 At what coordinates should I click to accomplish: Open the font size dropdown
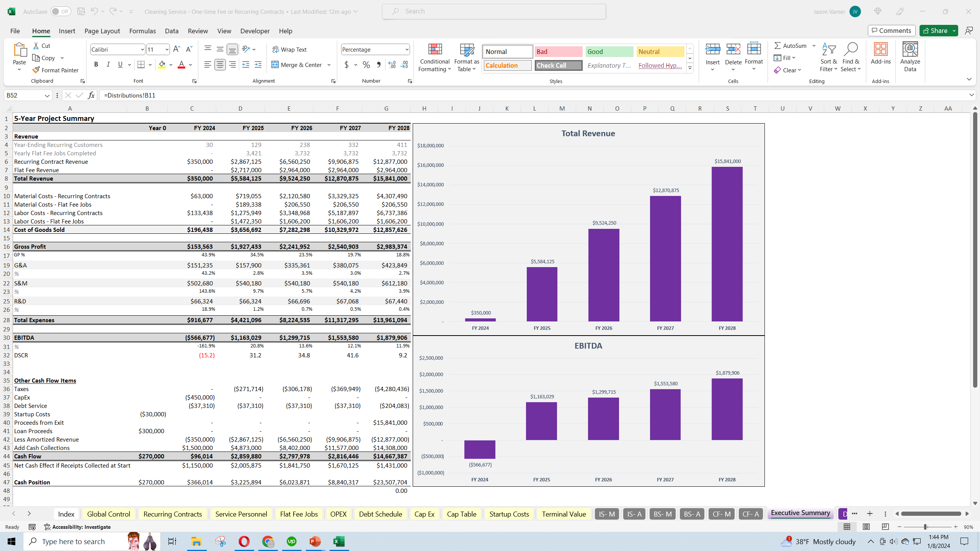pos(167,49)
